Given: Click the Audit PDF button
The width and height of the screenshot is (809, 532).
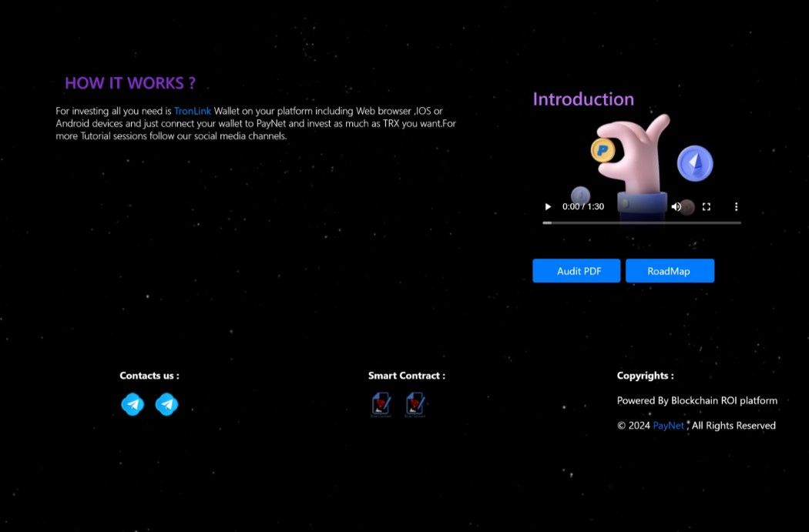Looking at the screenshot, I should point(576,271).
